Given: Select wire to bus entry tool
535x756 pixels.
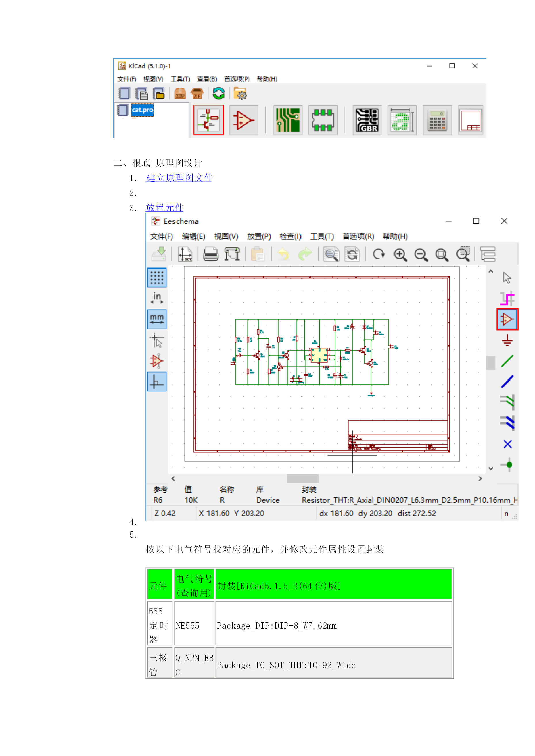Looking at the screenshot, I should pyautogui.click(x=507, y=402).
